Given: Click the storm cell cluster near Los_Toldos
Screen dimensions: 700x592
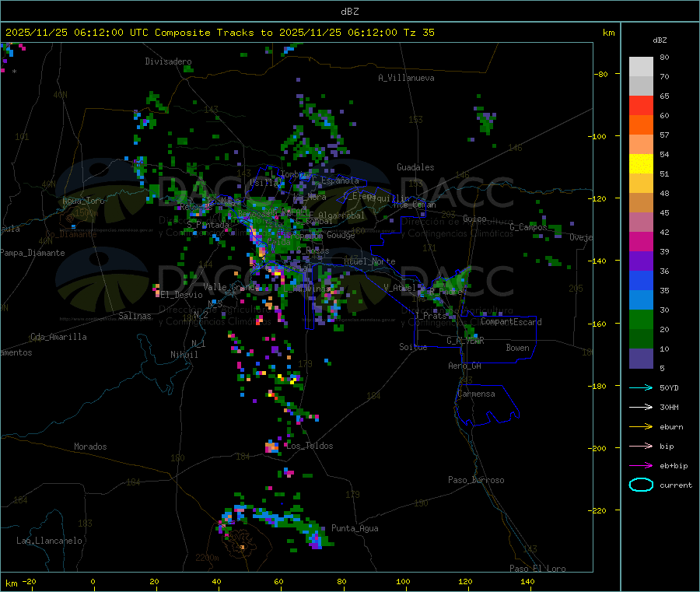Looking at the screenshot, I should [272, 447].
